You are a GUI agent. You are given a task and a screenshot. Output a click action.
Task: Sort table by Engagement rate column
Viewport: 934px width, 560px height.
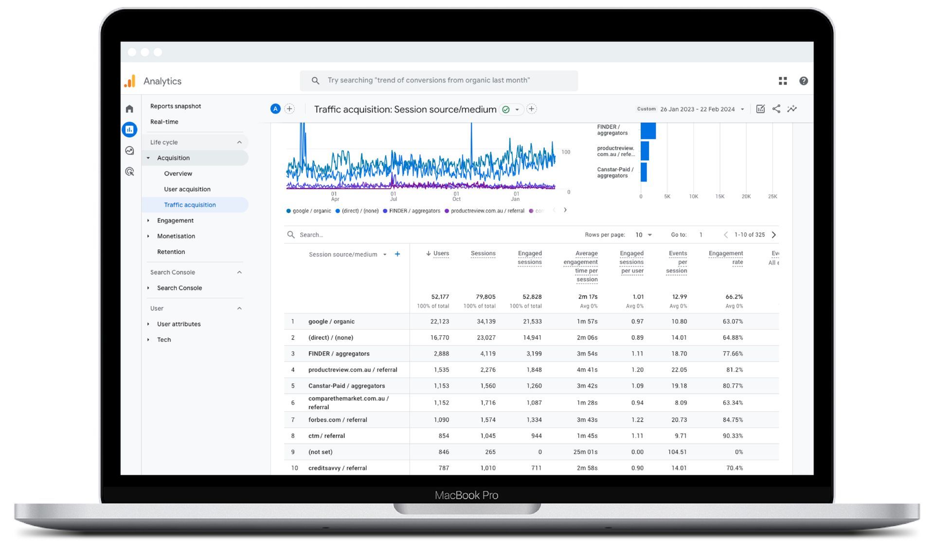pos(726,258)
